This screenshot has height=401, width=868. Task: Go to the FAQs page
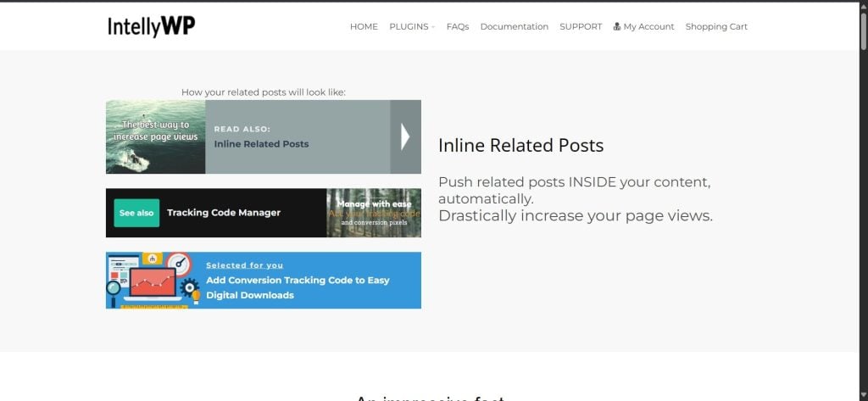458,27
